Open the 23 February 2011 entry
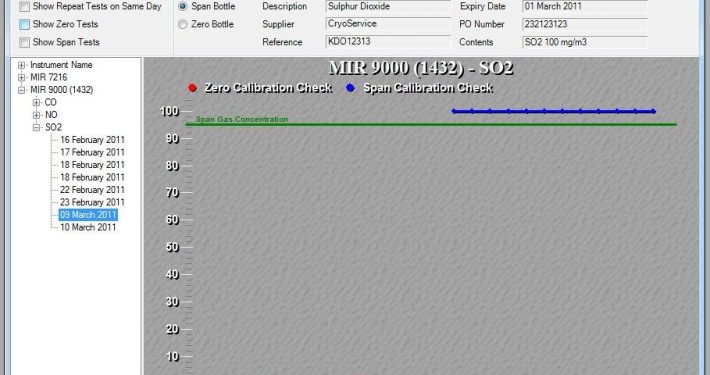 pyautogui.click(x=92, y=202)
